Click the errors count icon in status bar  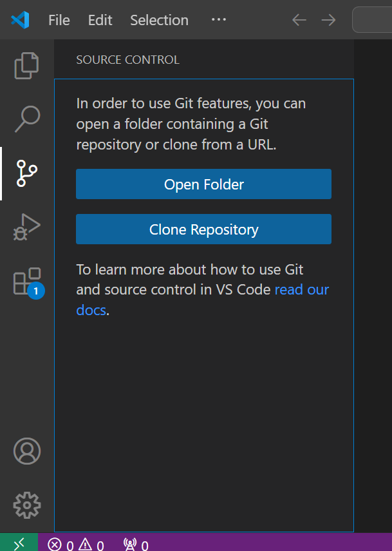tap(55, 545)
